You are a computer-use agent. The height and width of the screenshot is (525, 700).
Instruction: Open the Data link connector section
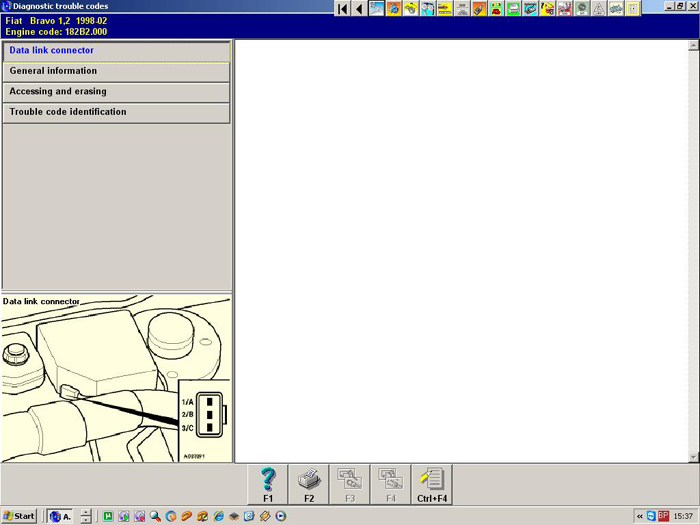[116, 50]
